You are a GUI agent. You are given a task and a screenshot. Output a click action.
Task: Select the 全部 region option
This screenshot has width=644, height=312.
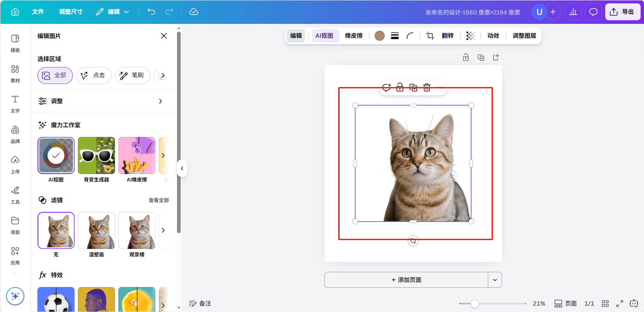tap(55, 76)
